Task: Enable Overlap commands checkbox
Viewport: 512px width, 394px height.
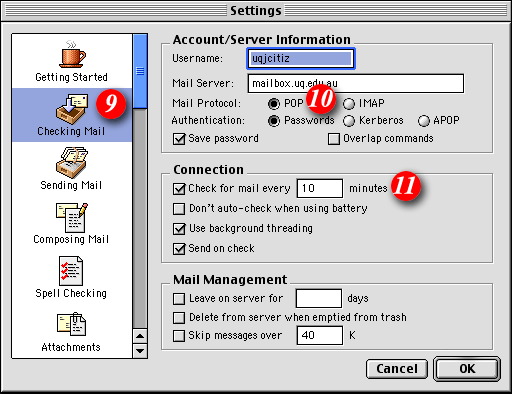Action: point(334,139)
